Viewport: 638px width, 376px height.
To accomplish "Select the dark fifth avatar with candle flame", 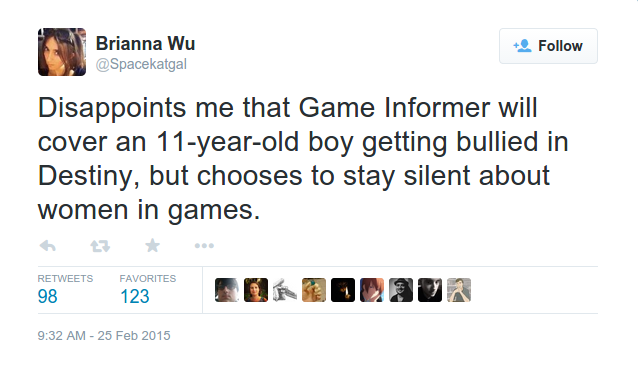I will (x=343, y=290).
